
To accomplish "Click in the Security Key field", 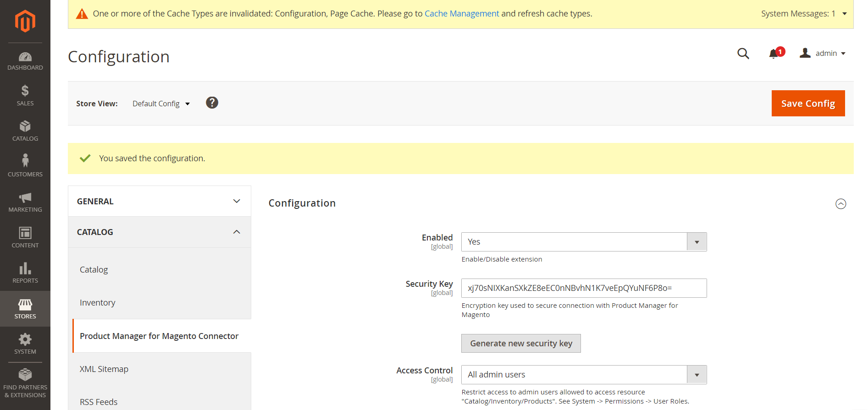I will pos(583,288).
